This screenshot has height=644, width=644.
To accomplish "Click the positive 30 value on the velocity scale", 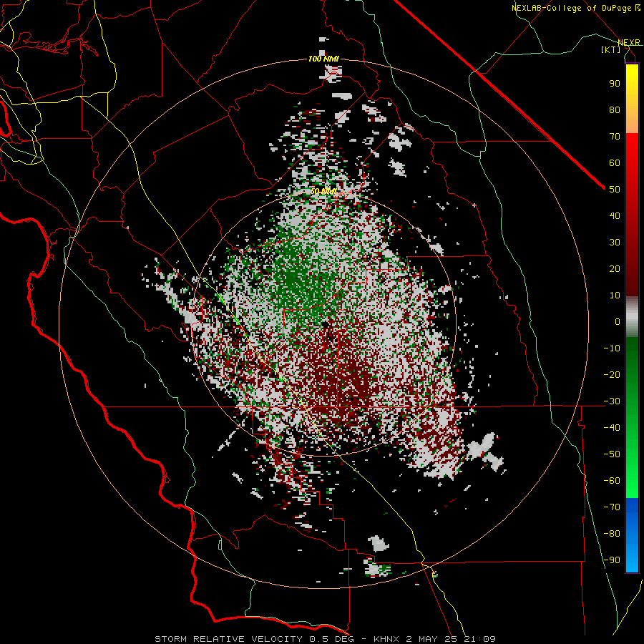I will pos(615,243).
